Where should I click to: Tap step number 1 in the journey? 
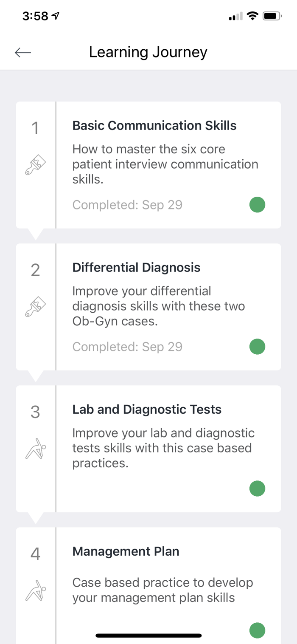(x=35, y=128)
